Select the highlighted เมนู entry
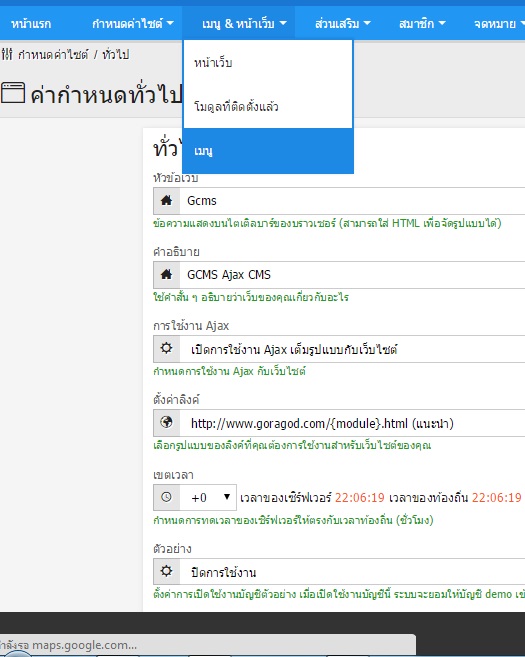This screenshot has height=657, width=525. click(268, 151)
